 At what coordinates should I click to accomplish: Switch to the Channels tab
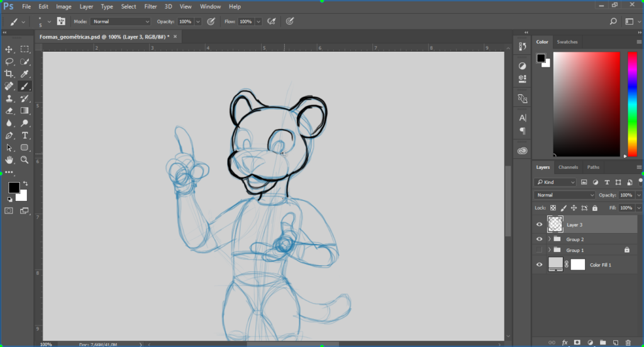[x=568, y=168]
